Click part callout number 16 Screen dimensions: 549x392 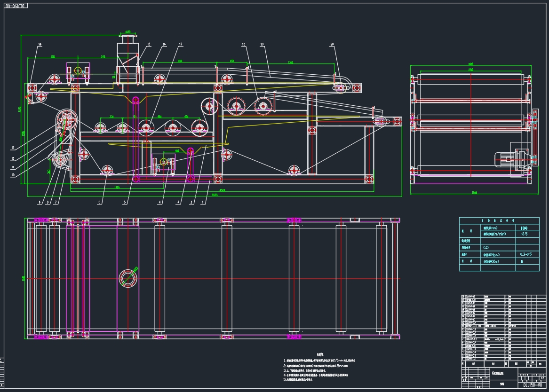coord(164,44)
